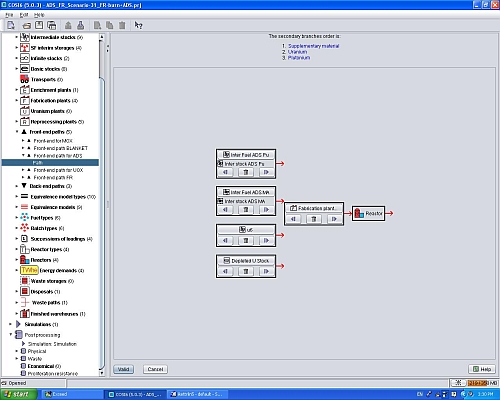Click the flask toolbar icon
Screen dimensions: 500x400
pos(80,25)
